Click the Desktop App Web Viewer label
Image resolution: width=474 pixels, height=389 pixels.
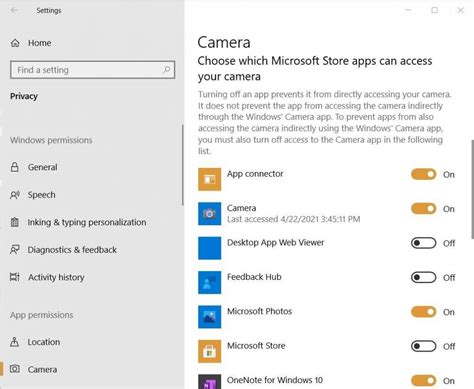pyautogui.click(x=275, y=242)
